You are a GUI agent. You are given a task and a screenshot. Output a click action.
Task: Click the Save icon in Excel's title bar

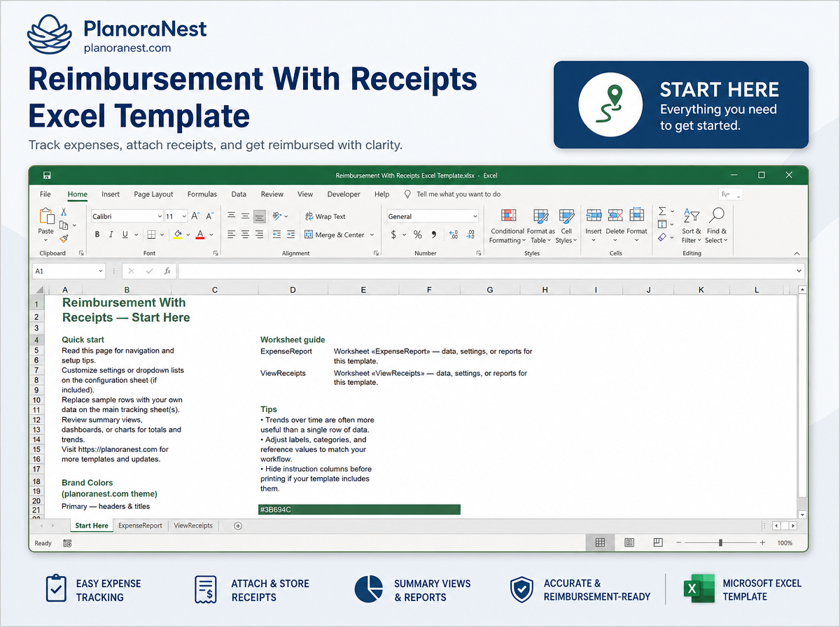click(x=47, y=175)
